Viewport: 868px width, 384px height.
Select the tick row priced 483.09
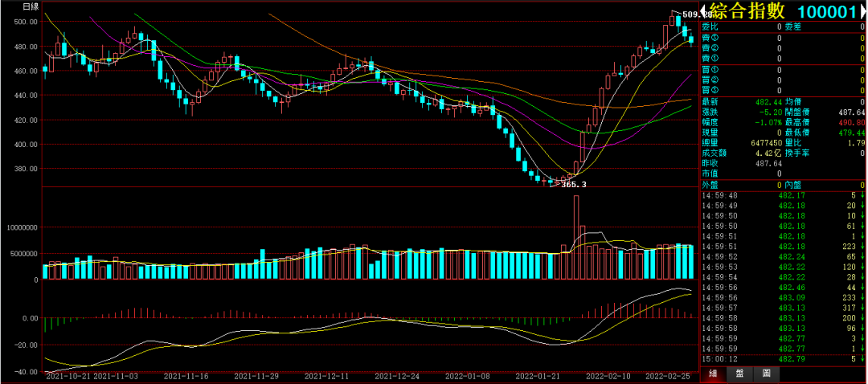pyautogui.click(x=783, y=298)
